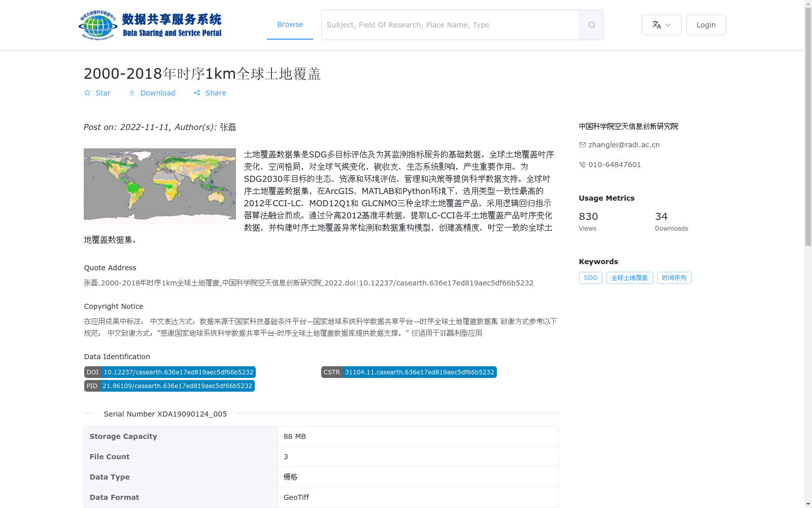
Task: Click the citation text under Quote Address
Action: pos(309,283)
